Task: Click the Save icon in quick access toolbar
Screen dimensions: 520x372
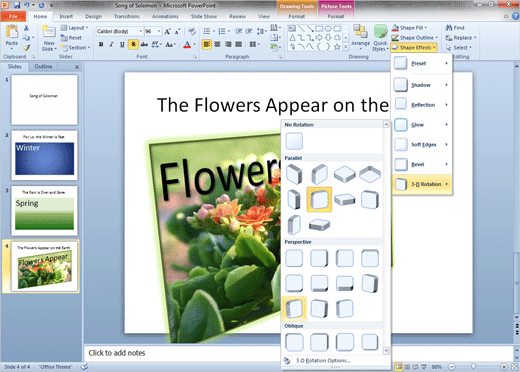Action: pyautogui.click(x=17, y=5)
